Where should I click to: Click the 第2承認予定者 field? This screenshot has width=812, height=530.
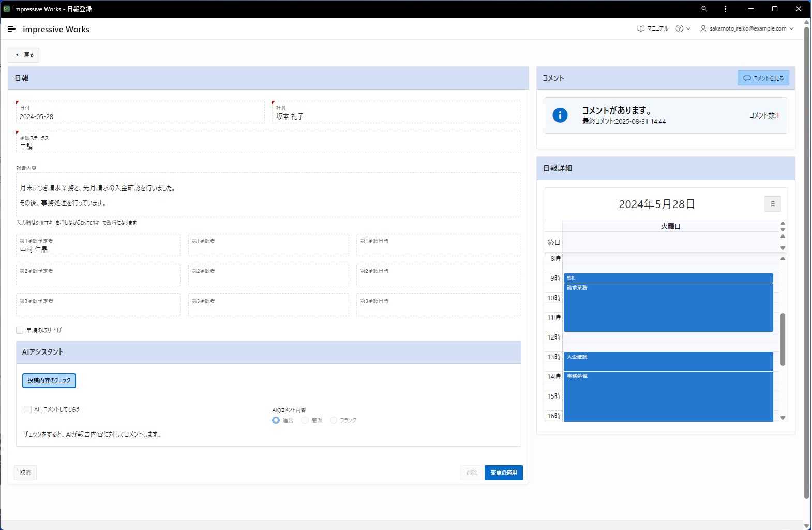point(98,275)
